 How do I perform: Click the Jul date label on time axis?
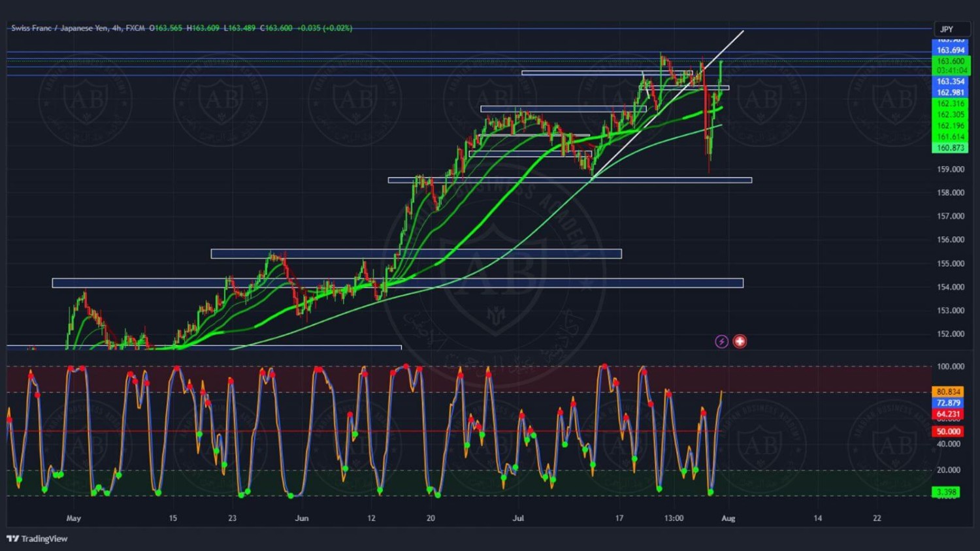point(518,518)
